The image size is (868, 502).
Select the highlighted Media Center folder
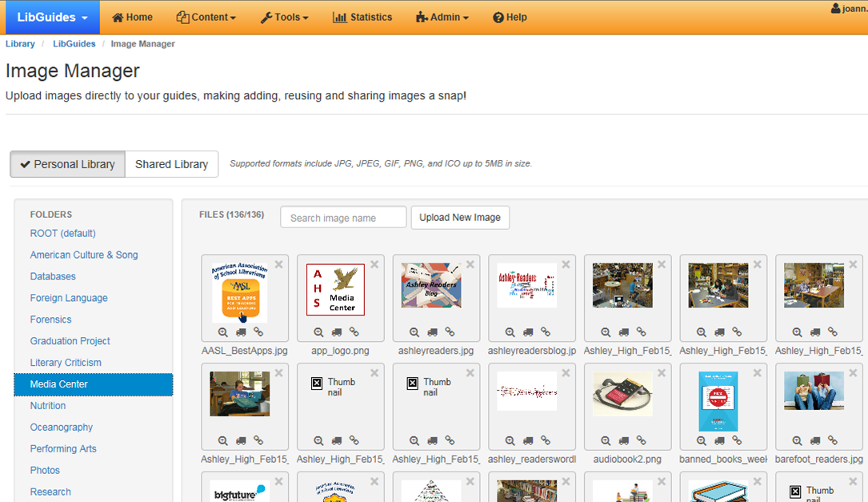click(x=94, y=384)
